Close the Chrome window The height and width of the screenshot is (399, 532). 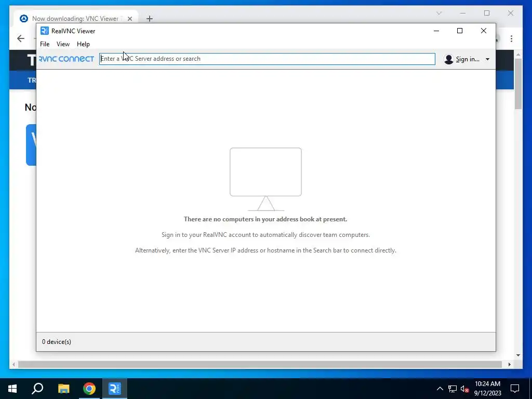point(511,13)
